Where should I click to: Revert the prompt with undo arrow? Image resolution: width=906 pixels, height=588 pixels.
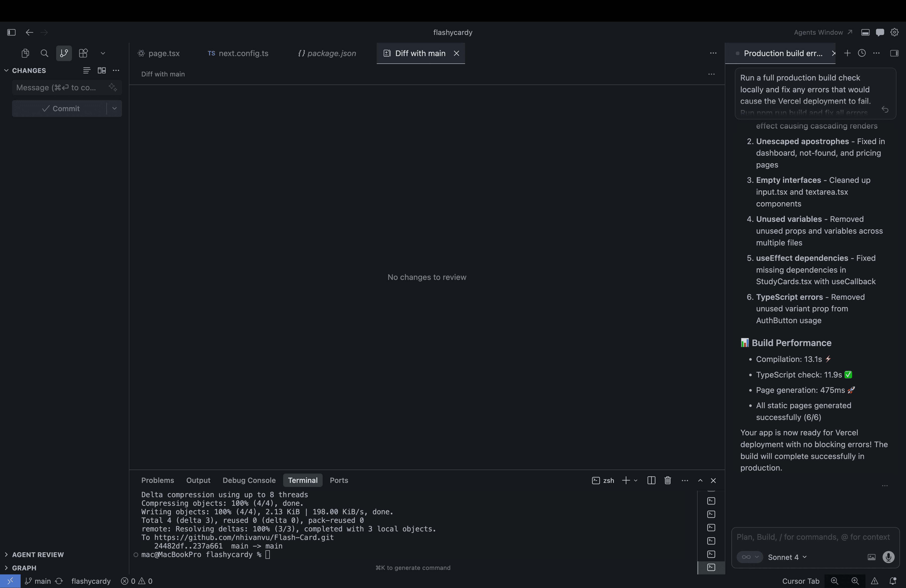click(885, 110)
